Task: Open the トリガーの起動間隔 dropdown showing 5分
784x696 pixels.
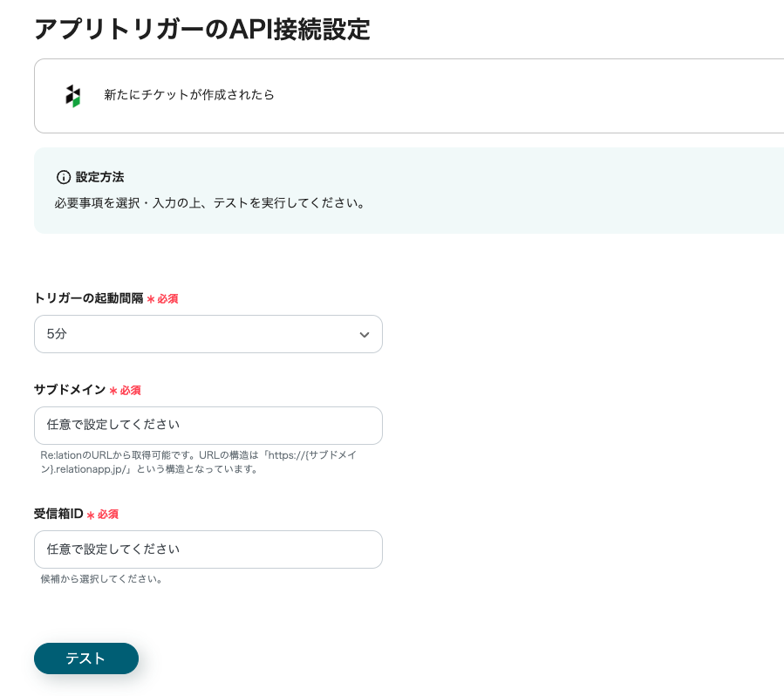Action: pos(208,334)
